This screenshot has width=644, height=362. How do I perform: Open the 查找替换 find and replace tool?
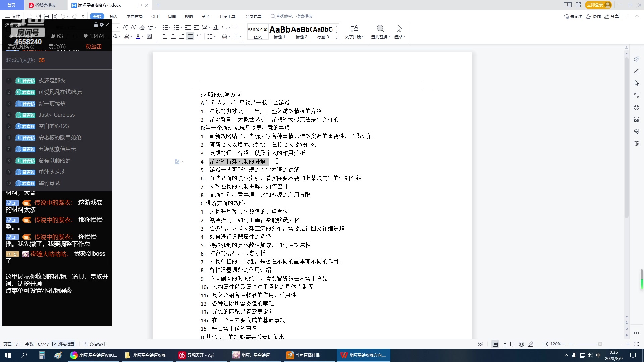click(380, 32)
